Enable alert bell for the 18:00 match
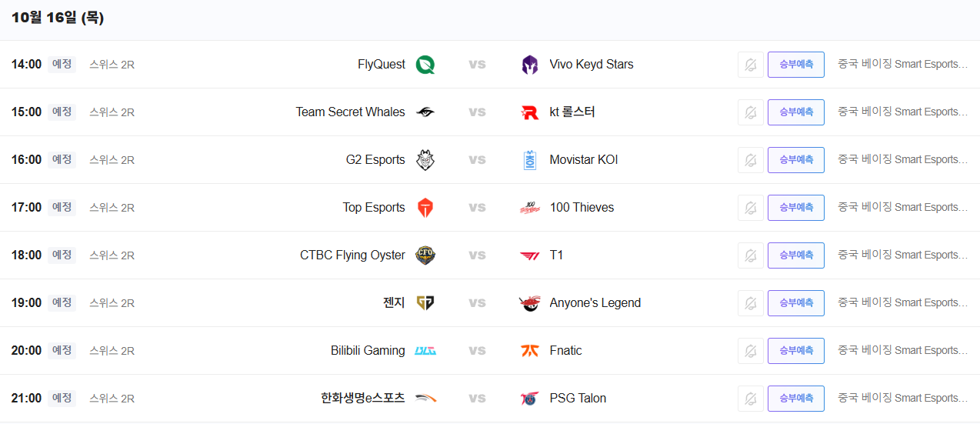This screenshot has width=980, height=424. coord(750,255)
